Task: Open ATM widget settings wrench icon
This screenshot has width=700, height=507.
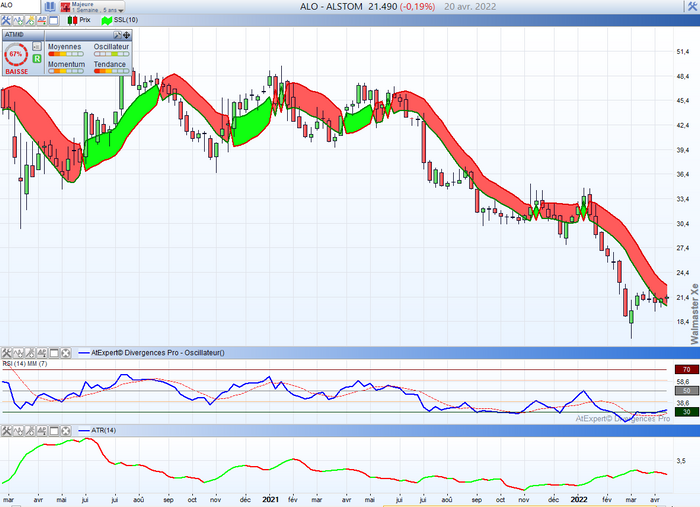Action: pyautogui.click(x=117, y=35)
